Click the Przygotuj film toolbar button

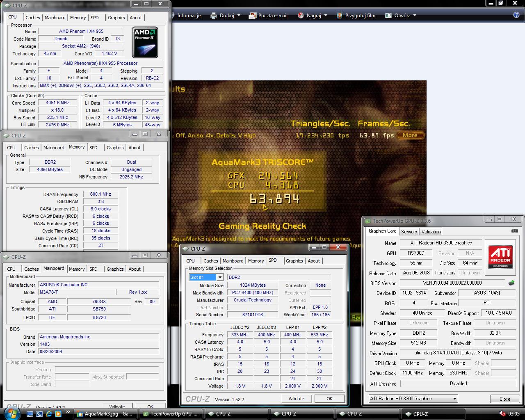point(356,16)
